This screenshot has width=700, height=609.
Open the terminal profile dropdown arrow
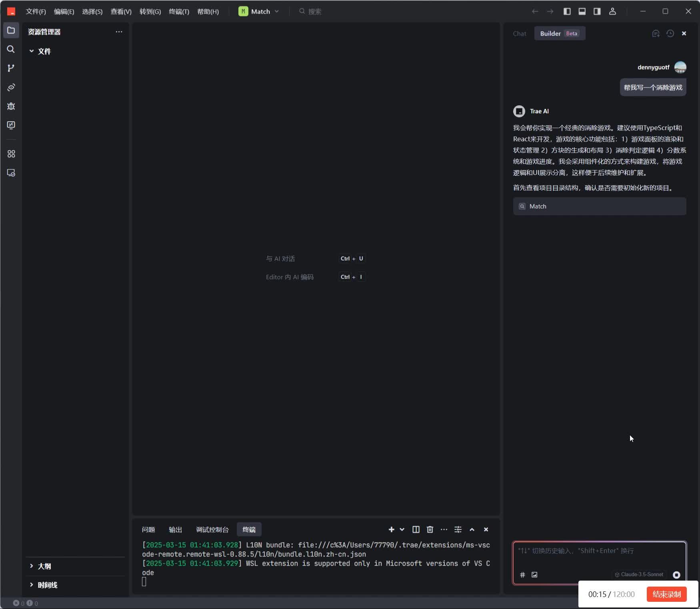click(402, 529)
